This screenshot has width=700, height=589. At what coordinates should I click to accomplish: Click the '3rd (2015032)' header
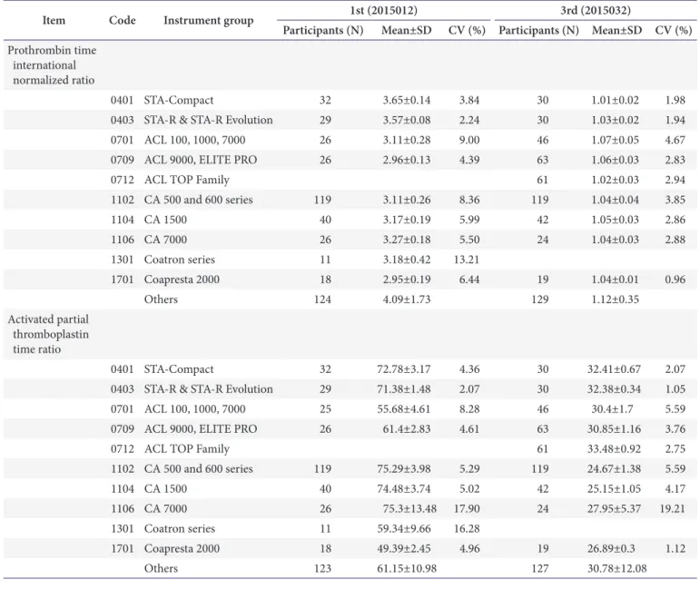pyautogui.click(x=596, y=10)
